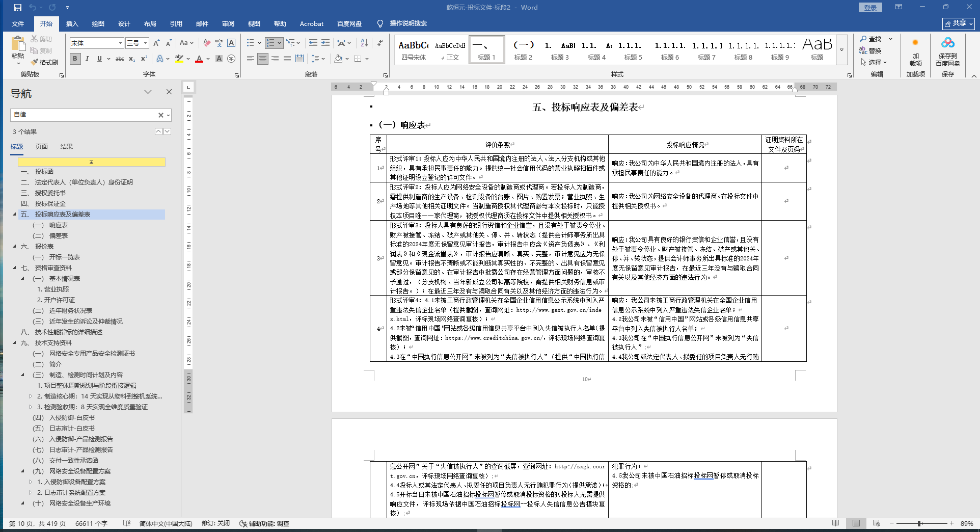Click the navigation search box containing 自律
The image size is (980, 532).
point(84,115)
